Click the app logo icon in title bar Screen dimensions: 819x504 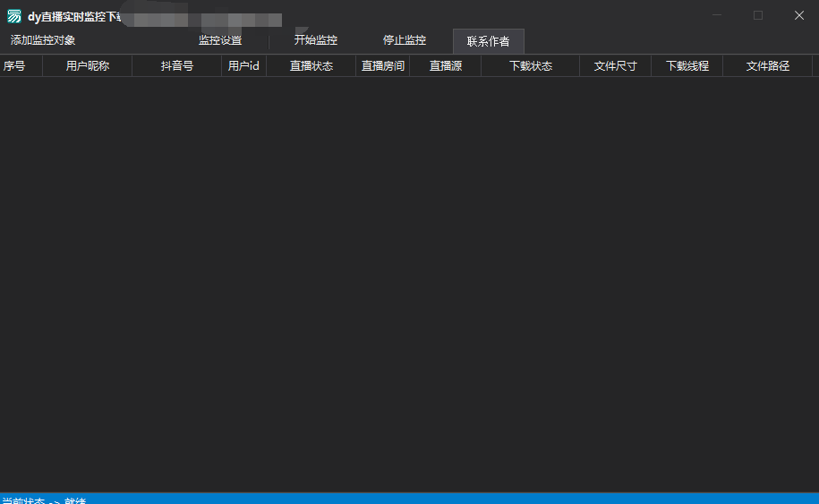click(x=14, y=16)
